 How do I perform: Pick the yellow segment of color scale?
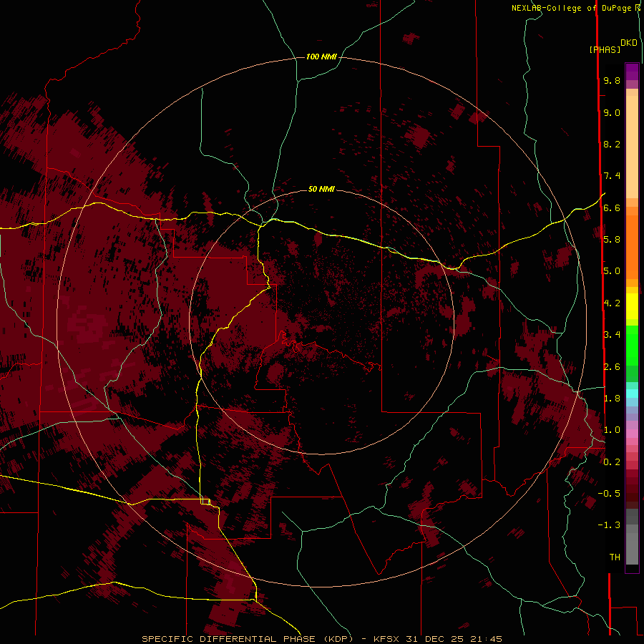pyautogui.click(x=632, y=306)
